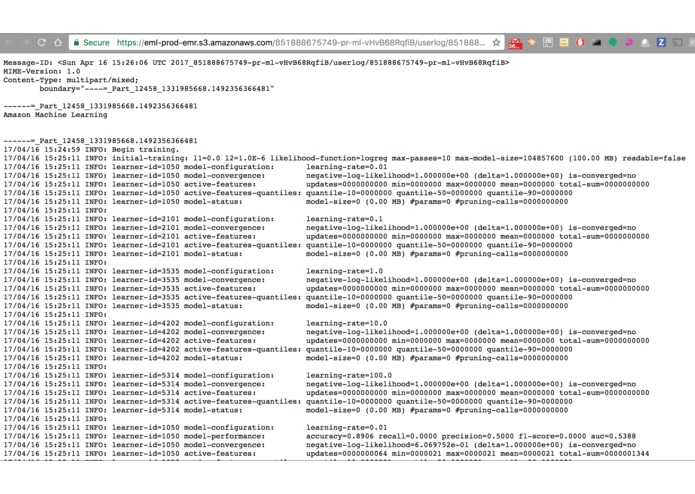The height and width of the screenshot is (494, 695).
Task: Open the black rectangle extension icon
Action: pos(597,43)
